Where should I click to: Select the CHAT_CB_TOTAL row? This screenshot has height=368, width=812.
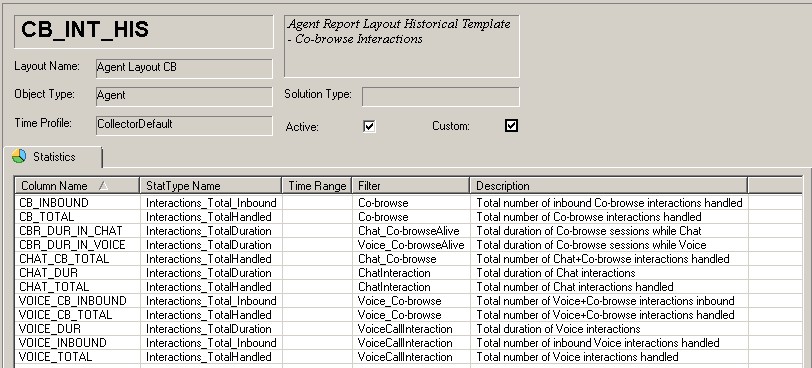click(409, 259)
